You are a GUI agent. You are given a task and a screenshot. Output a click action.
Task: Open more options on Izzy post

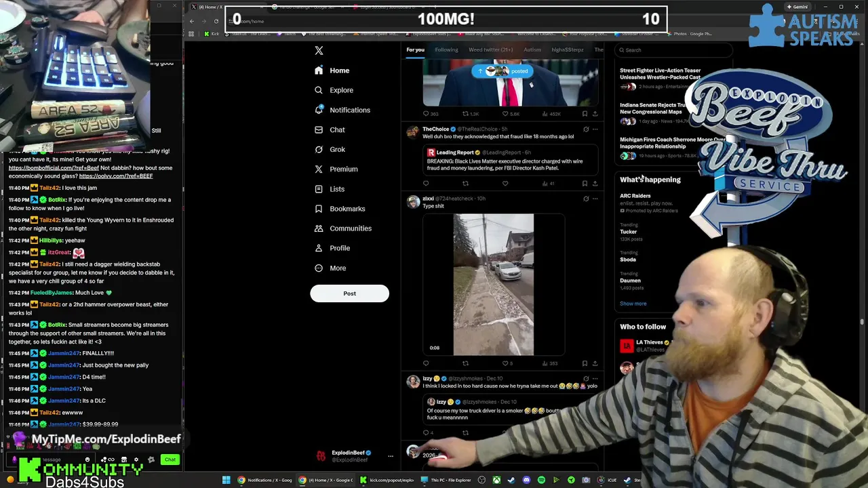595,379
